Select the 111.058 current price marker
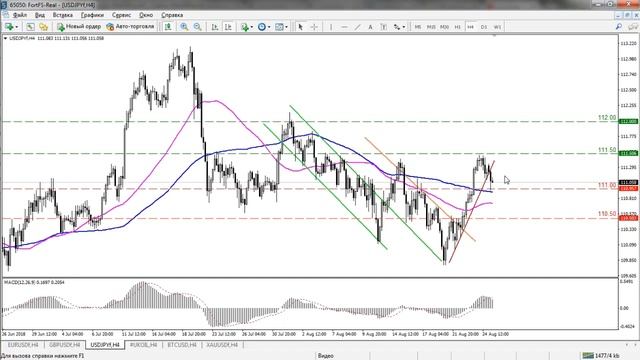This screenshot has width=640, height=360. (629, 182)
